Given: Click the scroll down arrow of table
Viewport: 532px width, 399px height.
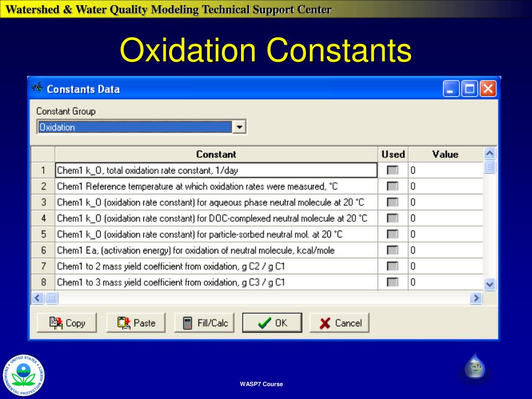Looking at the screenshot, I should pyautogui.click(x=489, y=284).
